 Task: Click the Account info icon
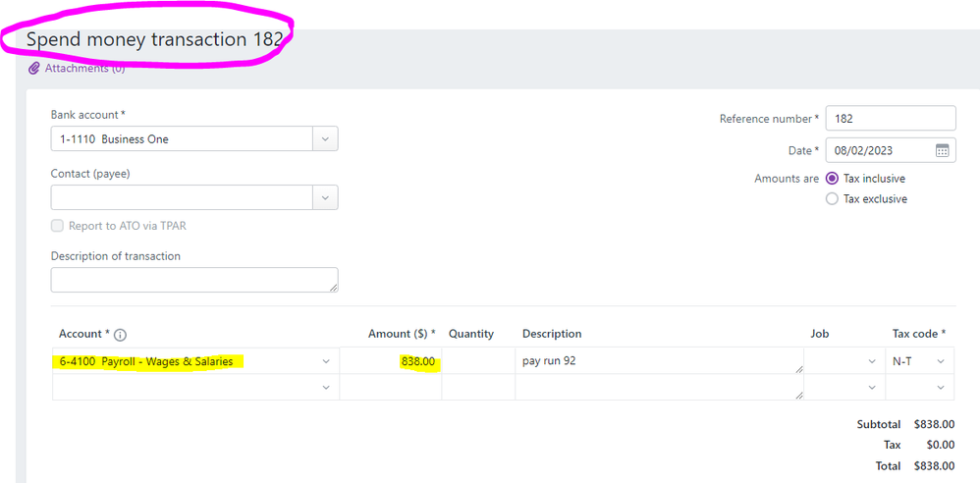pyautogui.click(x=121, y=334)
